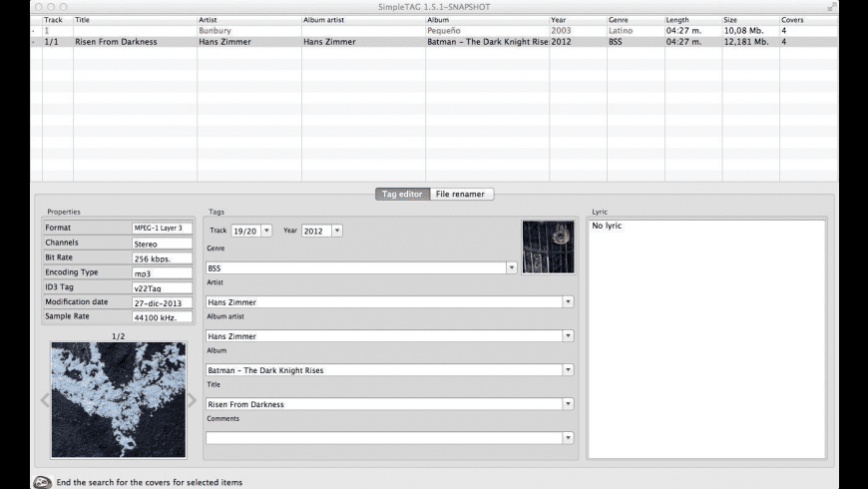This screenshot has height=489, width=868.
Task: Expand the Artist combo box arrow
Action: pyautogui.click(x=568, y=301)
